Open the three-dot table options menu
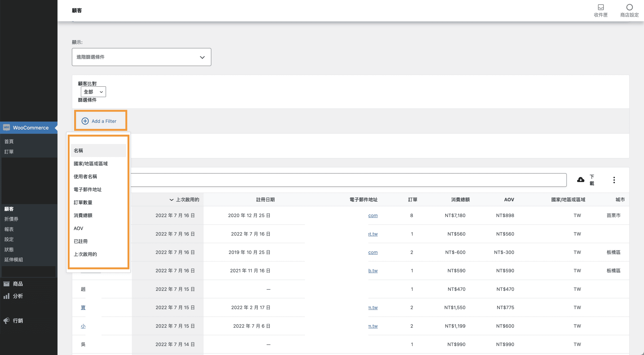The width and height of the screenshot is (644, 355). point(614,180)
